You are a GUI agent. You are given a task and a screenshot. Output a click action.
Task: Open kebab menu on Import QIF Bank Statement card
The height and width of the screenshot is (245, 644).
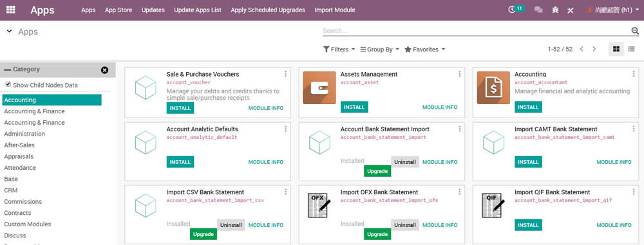pos(634,192)
